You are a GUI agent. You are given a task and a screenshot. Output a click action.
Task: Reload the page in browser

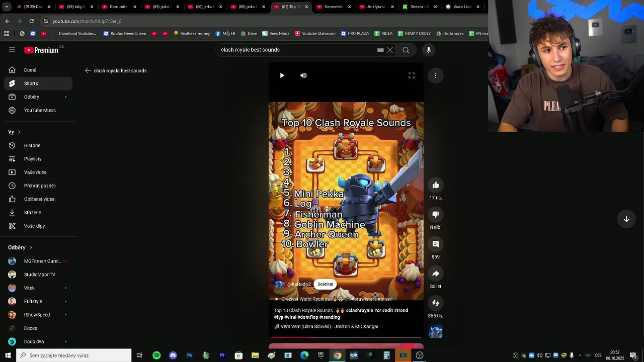click(x=31, y=21)
